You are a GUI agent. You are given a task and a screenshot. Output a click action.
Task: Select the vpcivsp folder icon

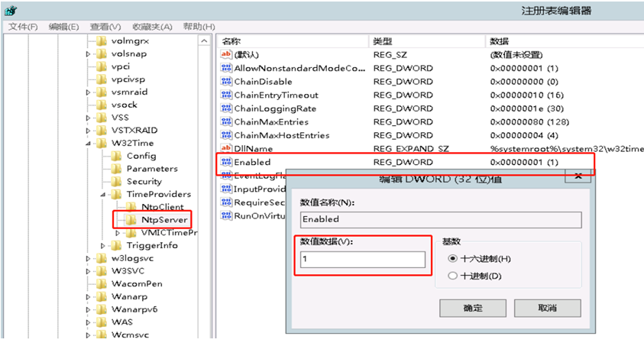click(x=102, y=79)
